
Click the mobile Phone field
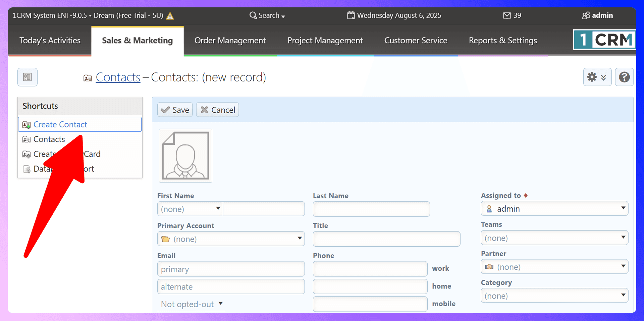pyautogui.click(x=370, y=304)
